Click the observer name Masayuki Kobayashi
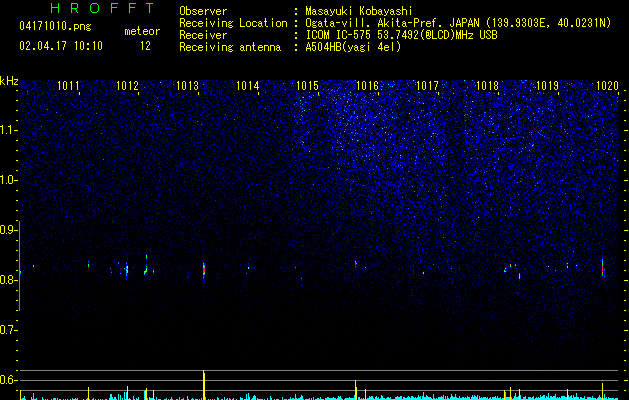 (x=359, y=11)
